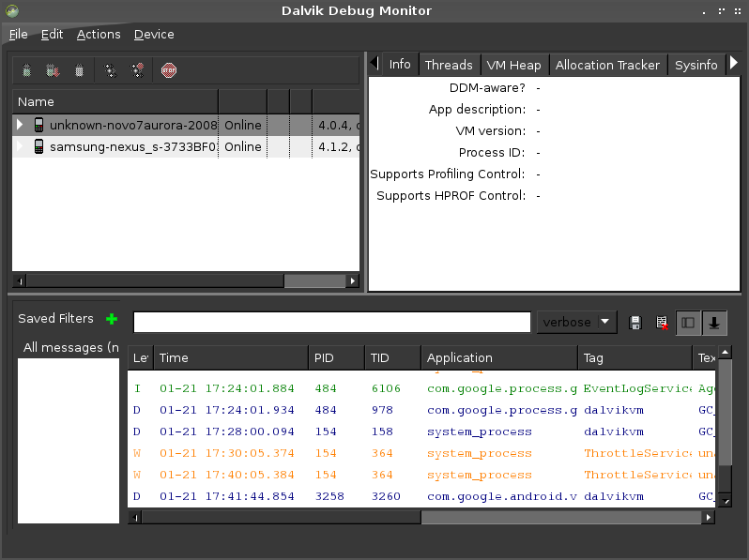
Task: Click the logcat scroll down arrow
Action: pos(726,501)
